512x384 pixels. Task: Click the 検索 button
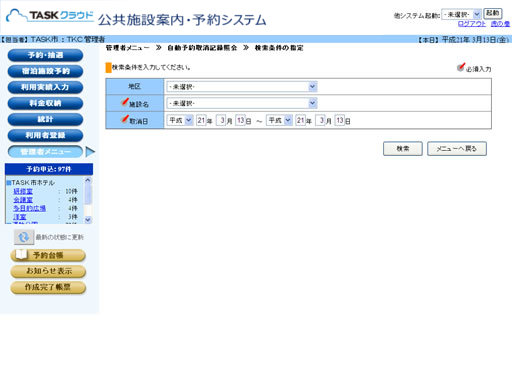point(403,149)
